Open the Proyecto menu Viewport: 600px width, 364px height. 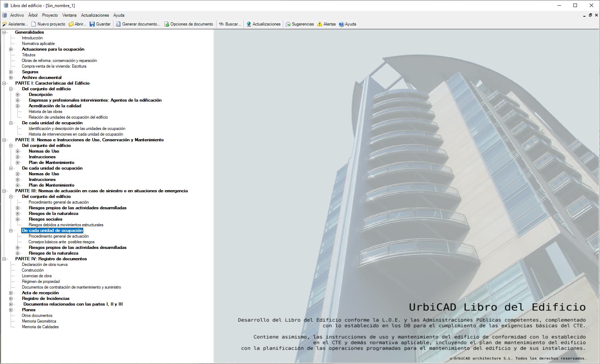coord(50,15)
